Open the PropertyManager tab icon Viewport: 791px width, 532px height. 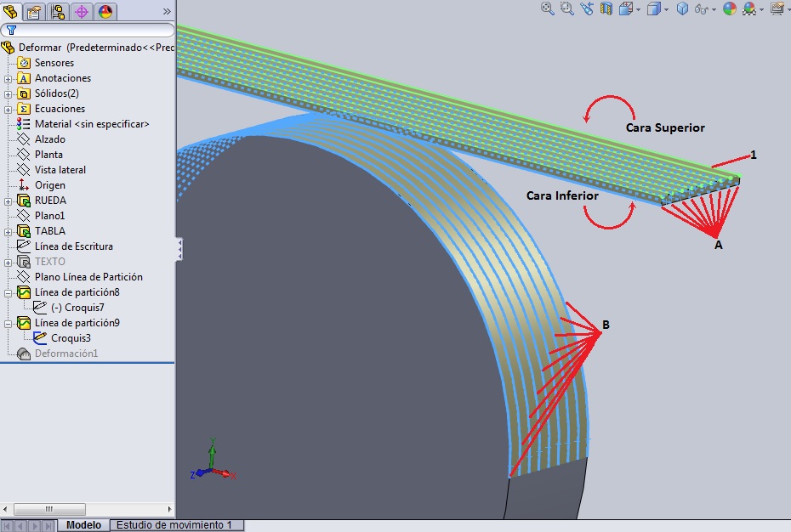(35, 11)
